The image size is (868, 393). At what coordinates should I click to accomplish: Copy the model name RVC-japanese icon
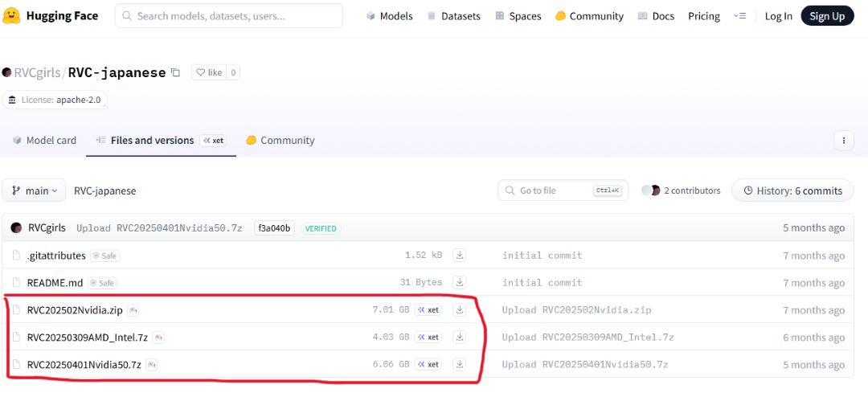pyautogui.click(x=175, y=72)
